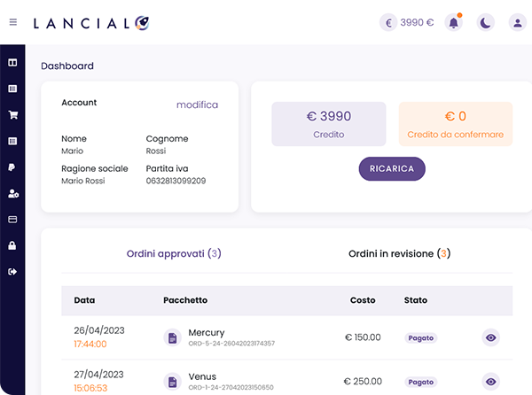The height and width of the screenshot is (395, 532).
Task: Open the hamburger menu
Action: click(13, 22)
